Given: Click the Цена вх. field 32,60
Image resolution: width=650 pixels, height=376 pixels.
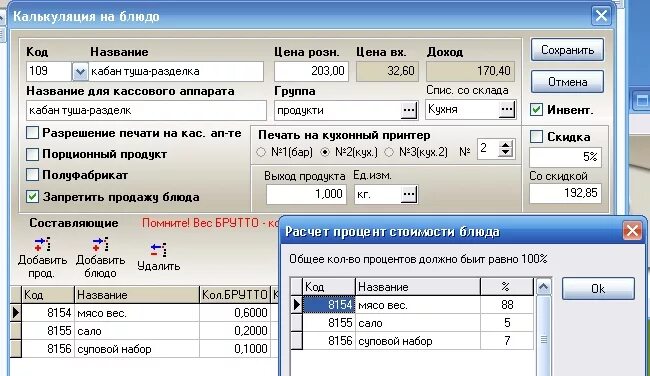Looking at the screenshot, I should (x=387, y=71).
